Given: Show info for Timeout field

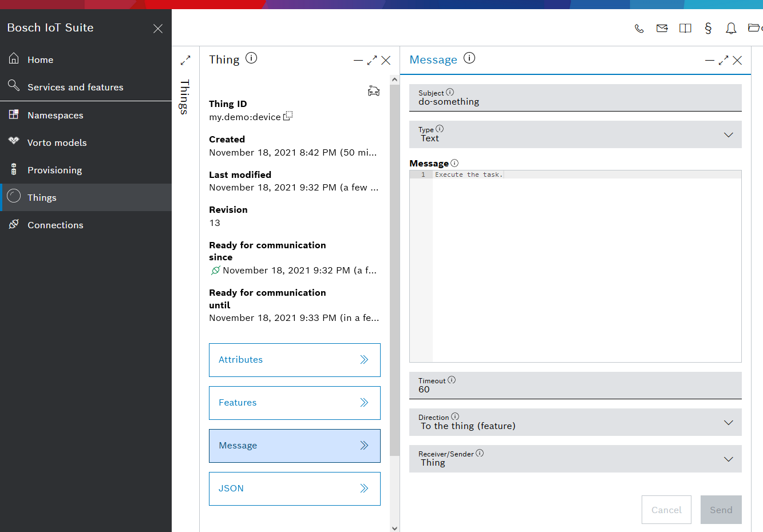Looking at the screenshot, I should (452, 380).
